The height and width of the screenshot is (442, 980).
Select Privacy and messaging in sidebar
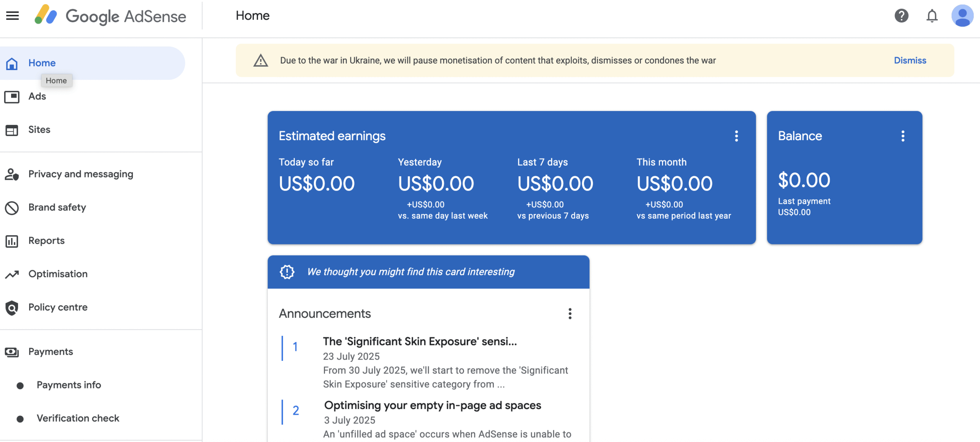click(x=80, y=174)
